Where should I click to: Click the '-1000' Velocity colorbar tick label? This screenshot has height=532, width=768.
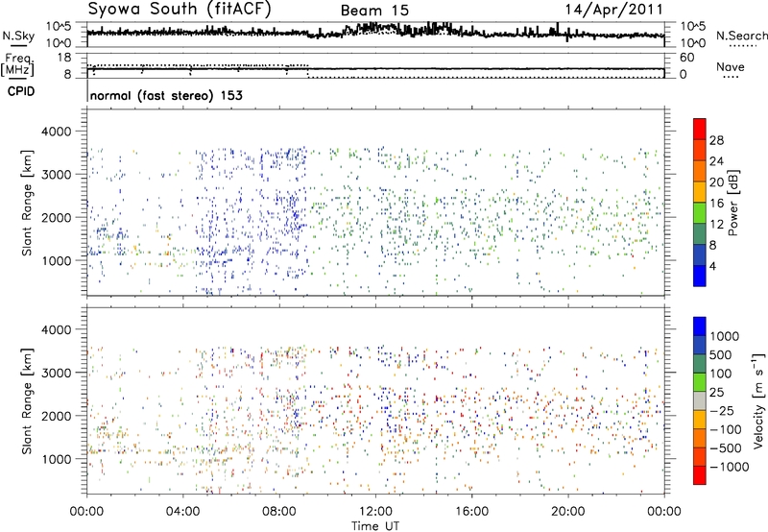[730, 467]
